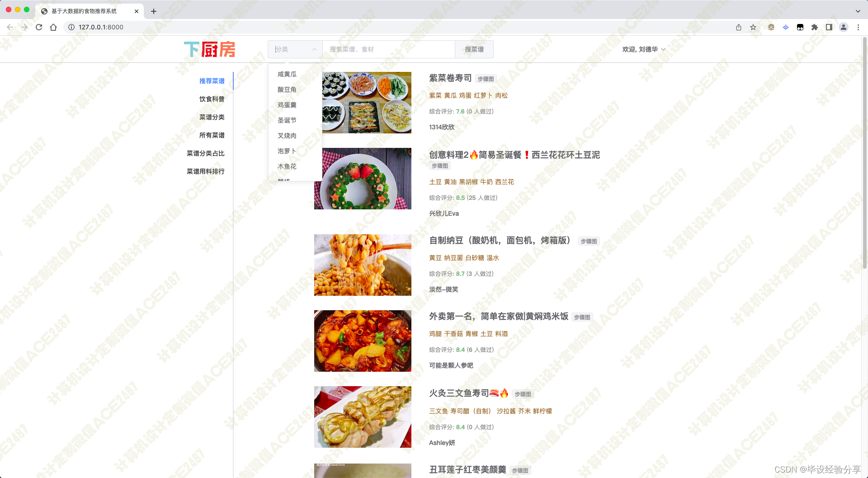Click the braised chicken recipe thumbnail
This screenshot has height=478, width=868.
pos(363,341)
